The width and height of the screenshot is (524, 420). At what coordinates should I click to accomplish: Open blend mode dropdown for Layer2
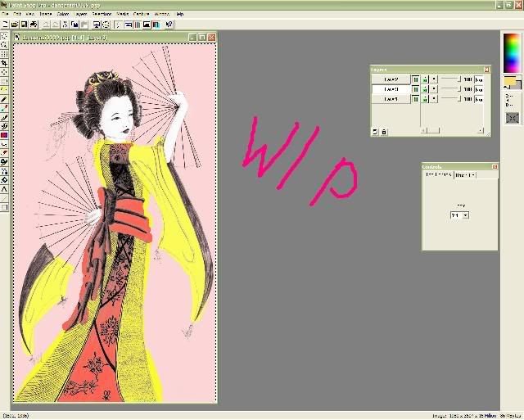(479, 79)
